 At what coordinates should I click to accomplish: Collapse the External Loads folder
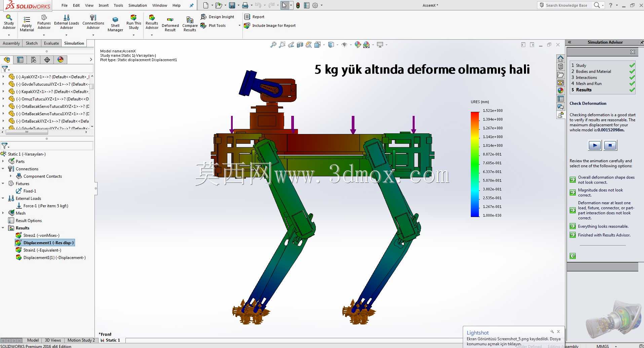(x=3, y=199)
